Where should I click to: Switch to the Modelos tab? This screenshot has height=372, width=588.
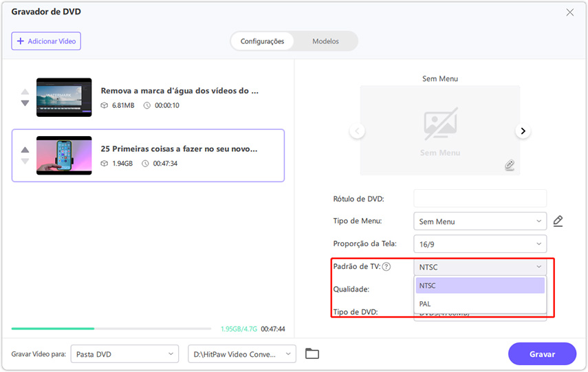coord(325,41)
